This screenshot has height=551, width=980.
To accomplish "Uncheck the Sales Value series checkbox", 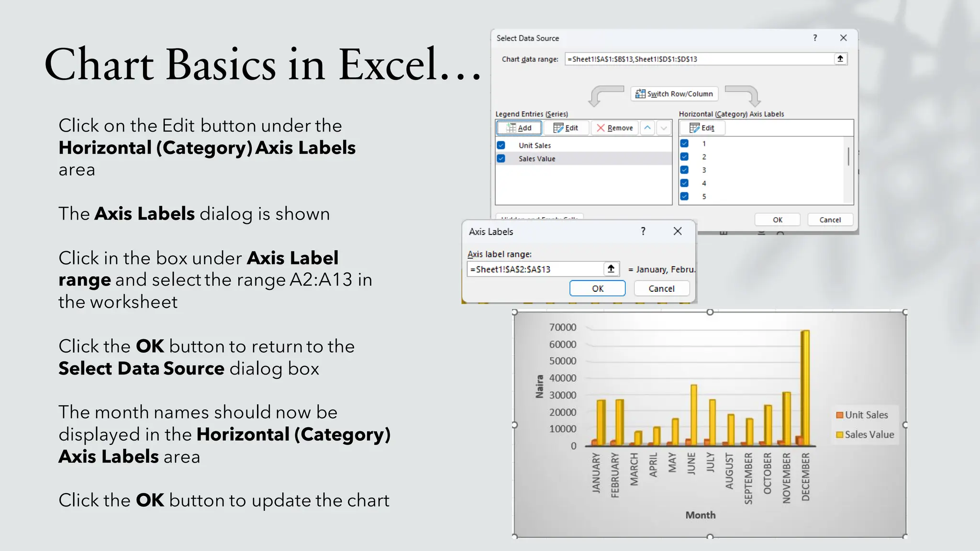I will (x=501, y=158).
